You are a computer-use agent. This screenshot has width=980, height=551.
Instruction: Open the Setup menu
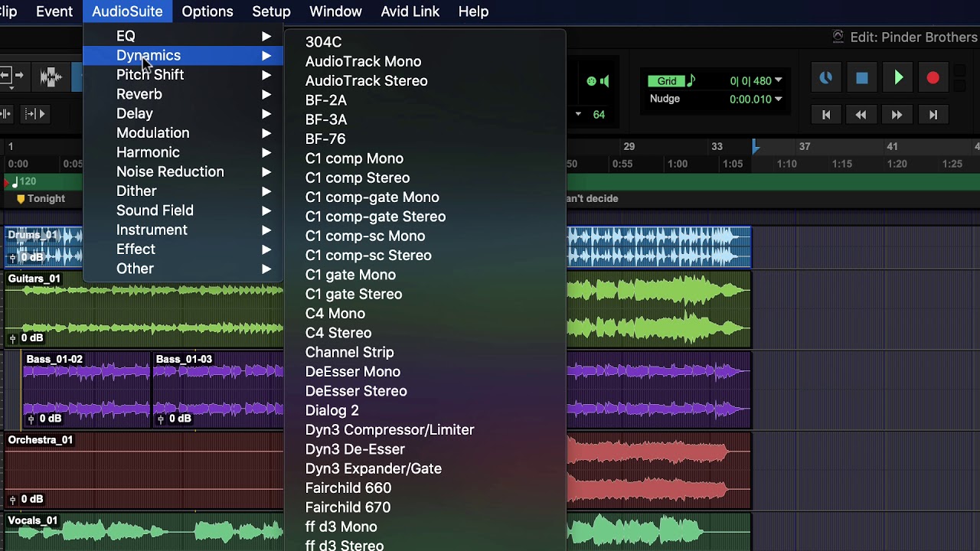(271, 11)
